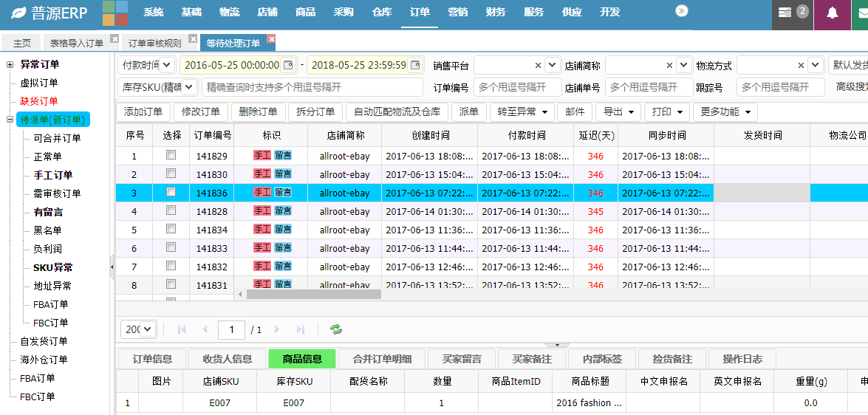Collapse the bottom detail panel with the splitter arrow
This screenshot has height=415, width=868.
[x=558, y=345]
